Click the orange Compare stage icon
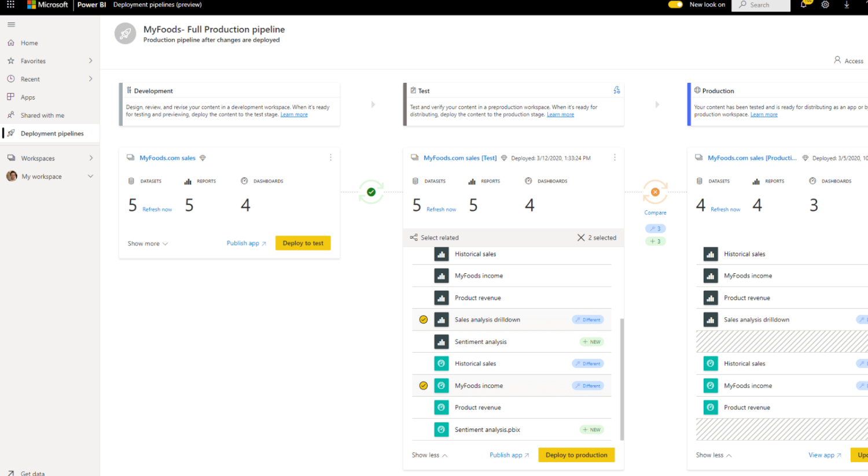Viewport: 868px width, 476px height. click(x=655, y=192)
